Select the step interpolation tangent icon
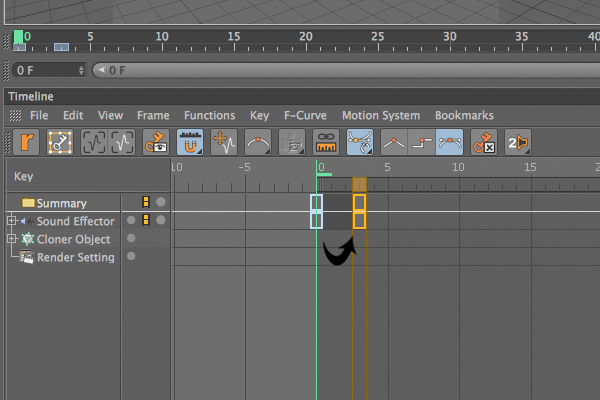Viewport: 600px width, 400px height. (x=422, y=142)
